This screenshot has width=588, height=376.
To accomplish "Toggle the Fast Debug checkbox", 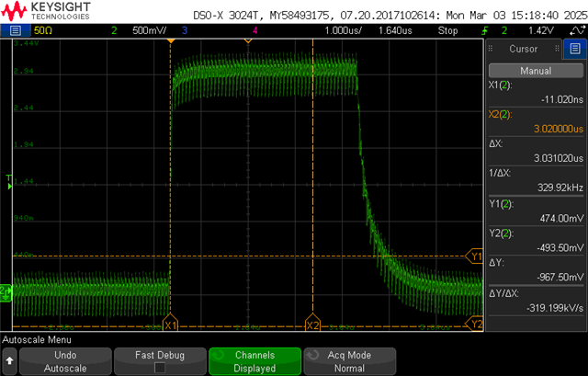I will 160,368.
